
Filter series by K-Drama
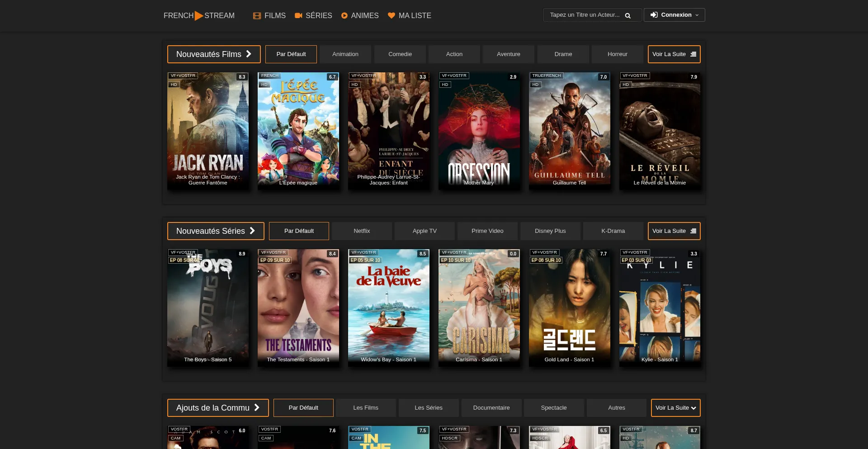pos(613,231)
